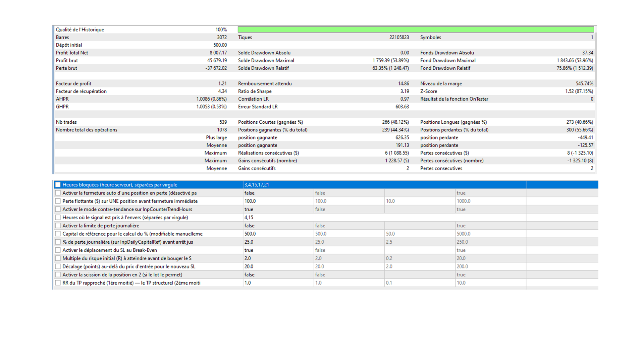644x362 pixels.
Task: Open value dropdown for contre-tendance mode true
Action: (x=278, y=209)
